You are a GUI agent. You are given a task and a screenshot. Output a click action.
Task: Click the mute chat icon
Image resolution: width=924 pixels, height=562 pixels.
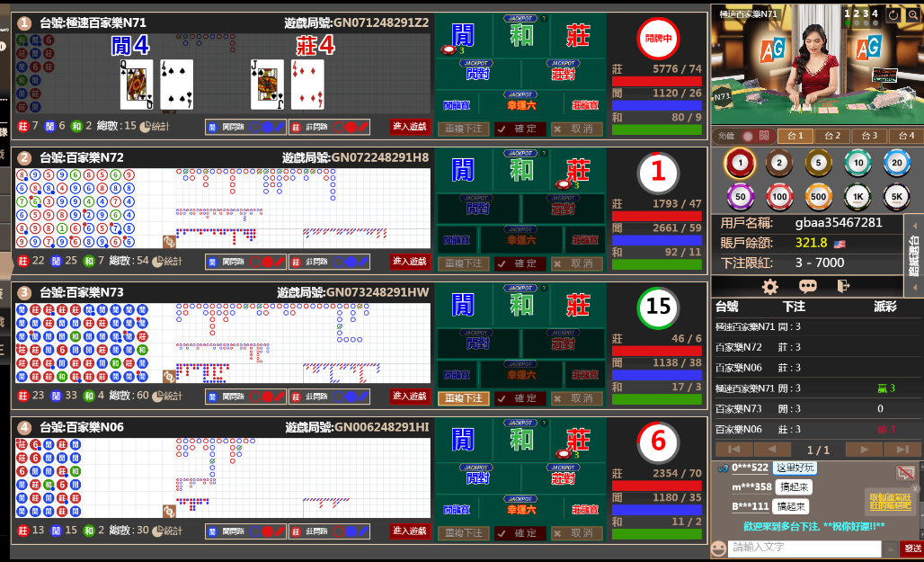(906, 472)
